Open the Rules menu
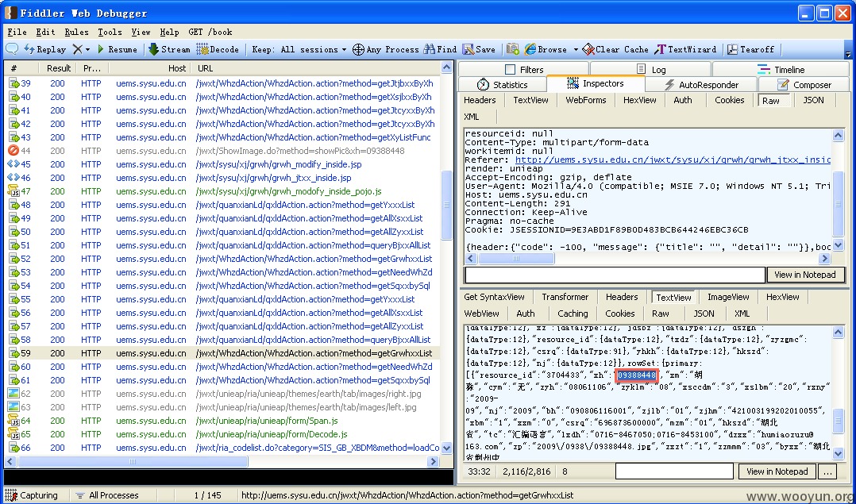 [76, 33]
